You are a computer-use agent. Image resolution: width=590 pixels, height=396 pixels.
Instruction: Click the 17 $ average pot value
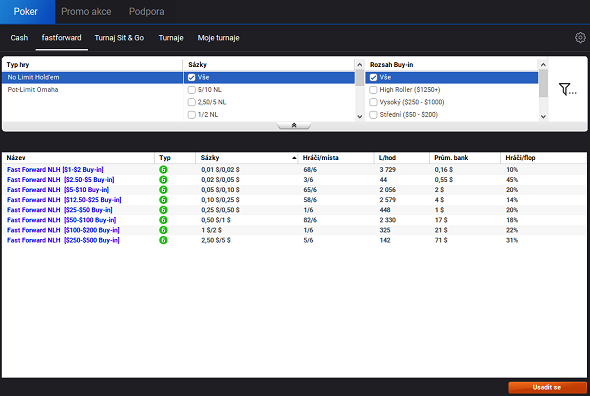click(x=441, y=220)
